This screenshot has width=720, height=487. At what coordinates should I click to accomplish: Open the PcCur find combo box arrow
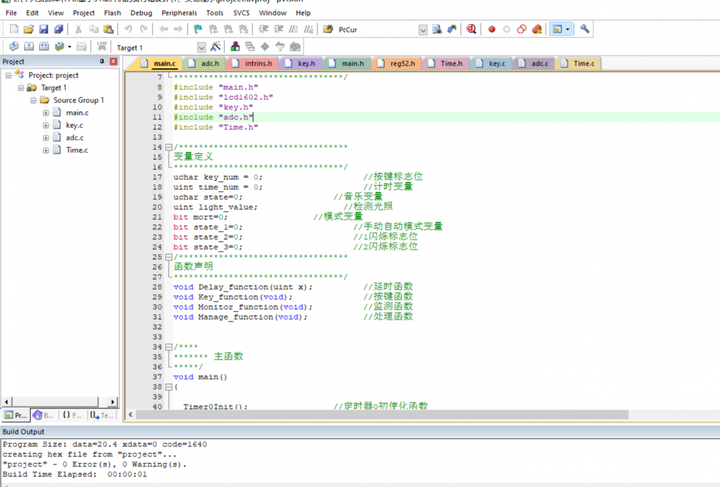point(423,30)
